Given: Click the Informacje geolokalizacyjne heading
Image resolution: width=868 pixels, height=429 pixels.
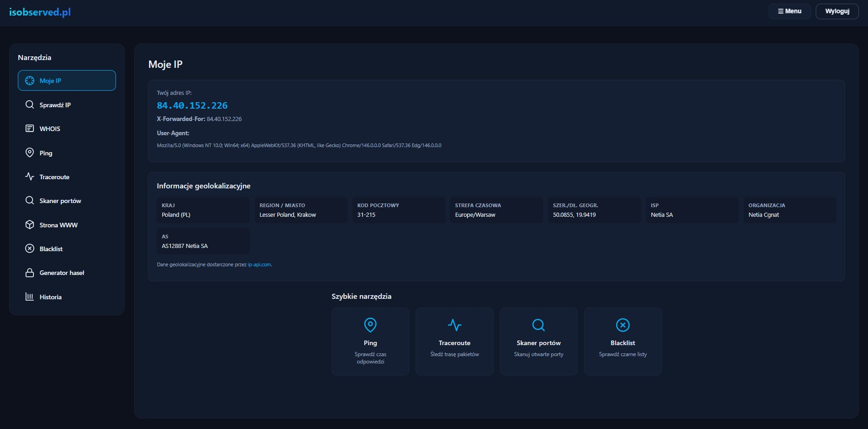Looking at the screenshot, I should click(x=203, y=186).
